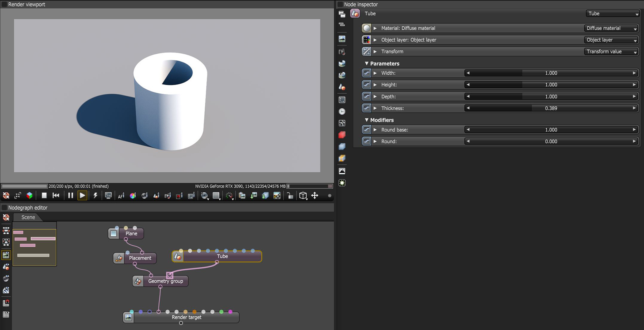Screen dimensions: 644x330
Task: Click the Width parameter graph icon
Action: tap(366, 73)
